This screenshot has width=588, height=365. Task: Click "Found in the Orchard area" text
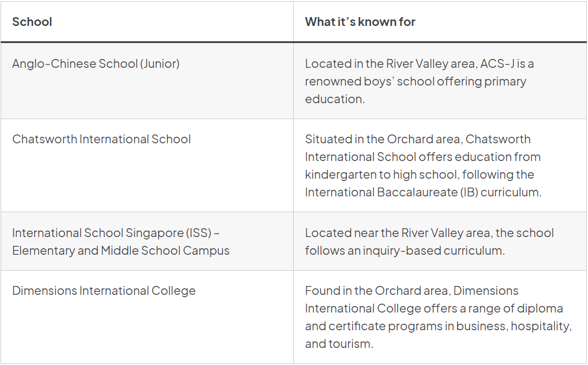[x=377, y=291]
